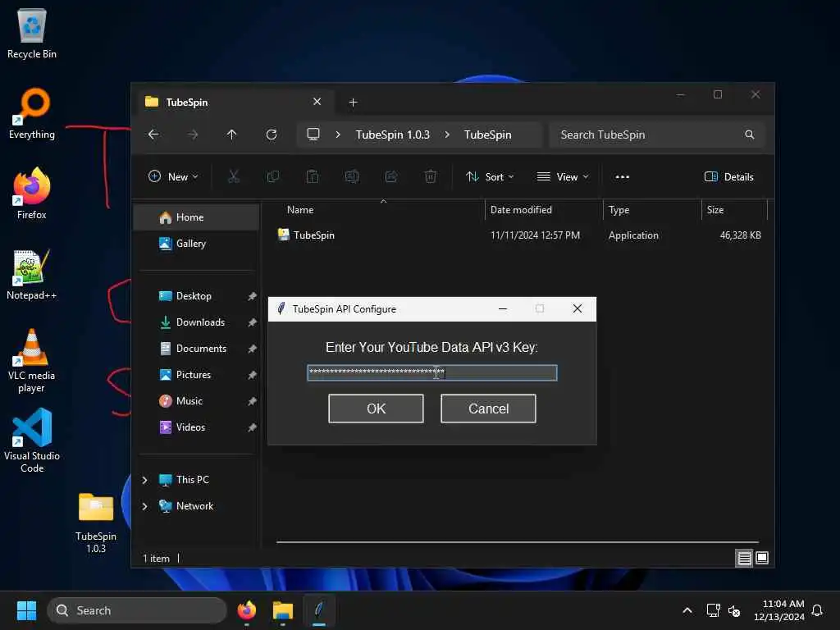The image size is (840, 630).
Task: Click the chevron before TubeSpin 1.0.3
Action: 337,135
